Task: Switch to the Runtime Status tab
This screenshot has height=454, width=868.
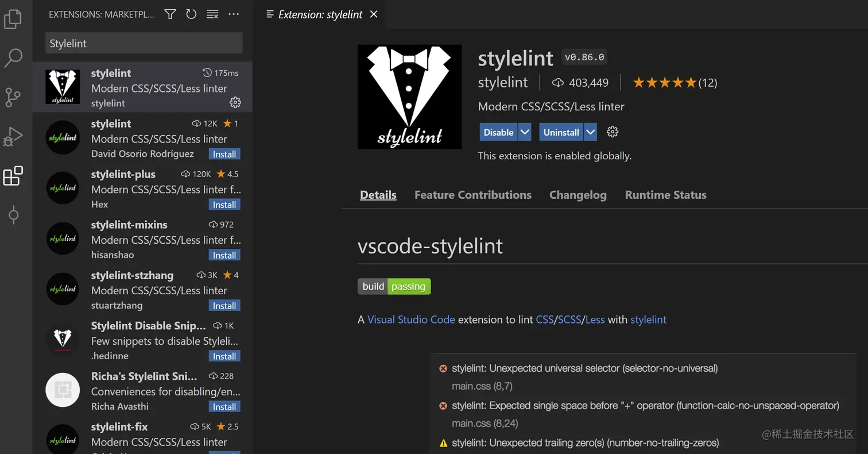Action: pos(666,195)
